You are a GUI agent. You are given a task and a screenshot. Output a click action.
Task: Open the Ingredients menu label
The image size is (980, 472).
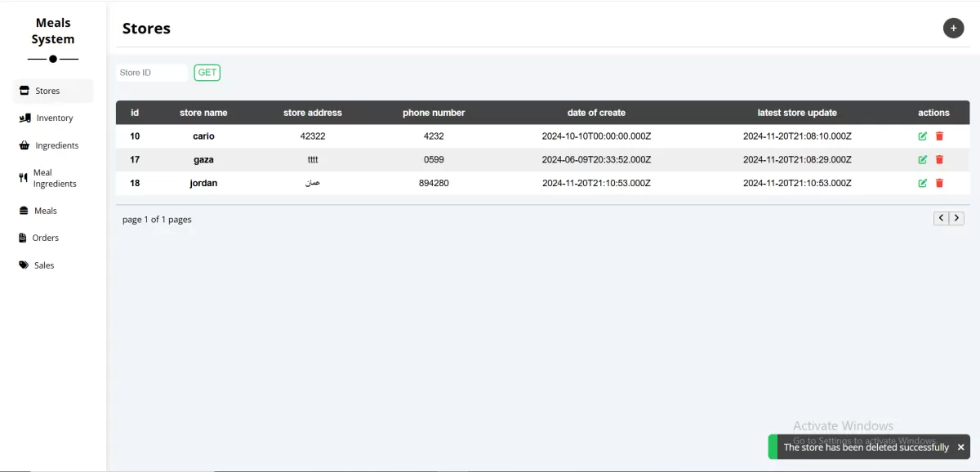pyautogui.click(x=57, y=145)
